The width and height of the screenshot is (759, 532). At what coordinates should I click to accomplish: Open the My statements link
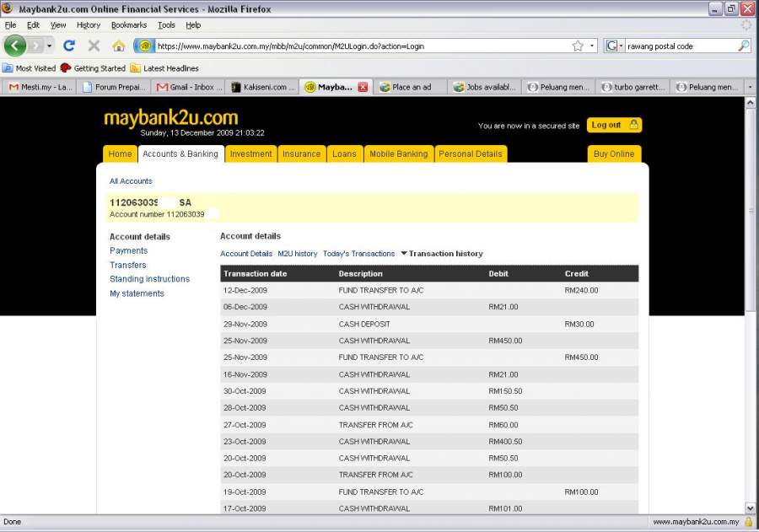[137, 293]
